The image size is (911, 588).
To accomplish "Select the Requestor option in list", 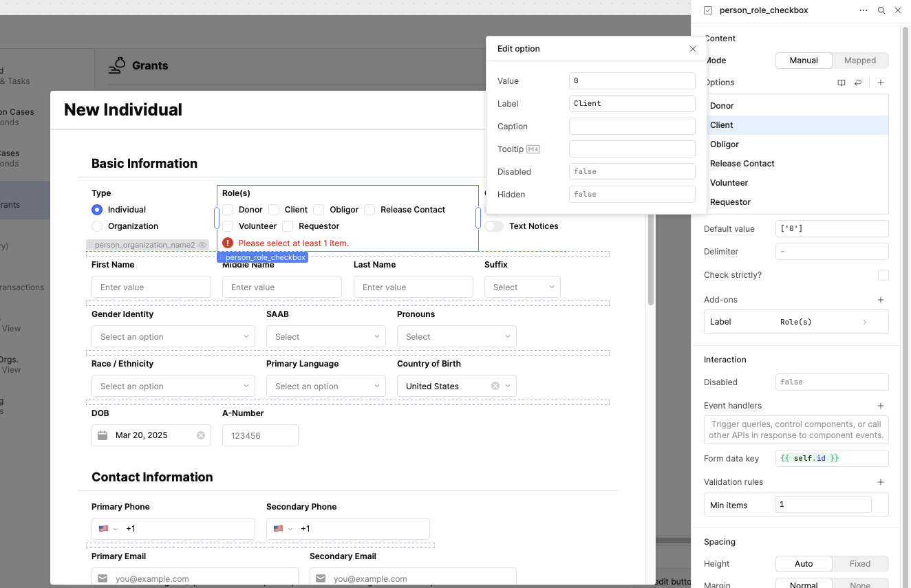I will click(x=797, y=202).
